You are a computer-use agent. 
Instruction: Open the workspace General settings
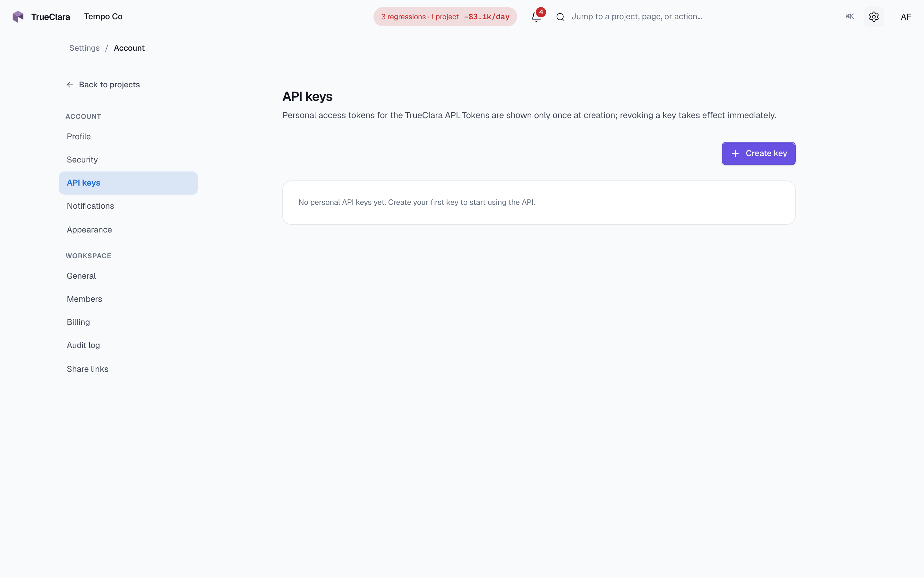(128, 276)
